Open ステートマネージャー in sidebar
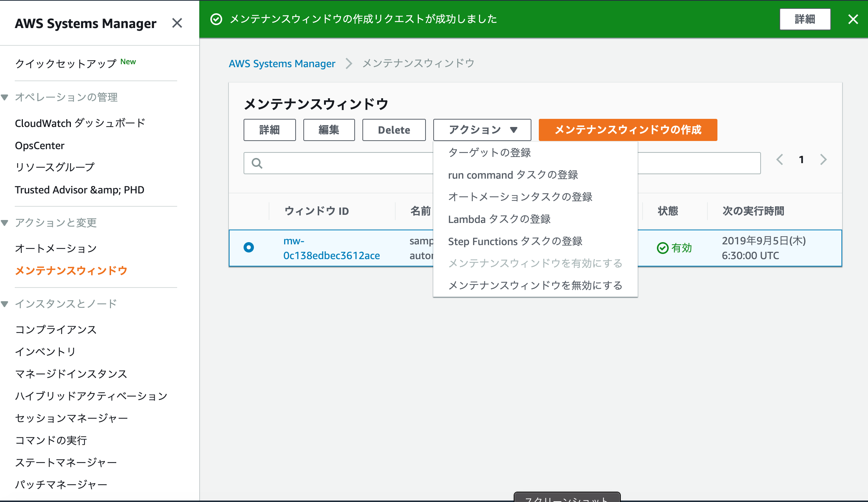Screen dimensions: 868x502 point(66,463)
